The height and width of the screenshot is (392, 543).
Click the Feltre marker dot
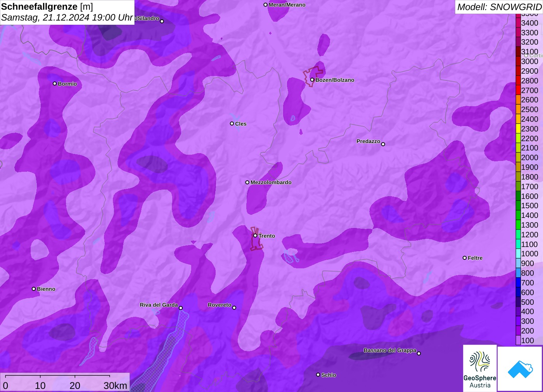[x=465, y=258]
